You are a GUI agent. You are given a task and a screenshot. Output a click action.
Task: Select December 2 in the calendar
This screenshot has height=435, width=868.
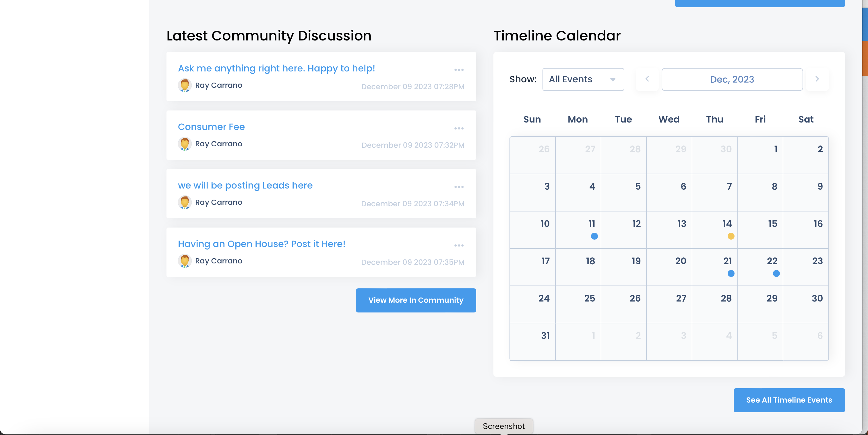(x=806, y=155)
